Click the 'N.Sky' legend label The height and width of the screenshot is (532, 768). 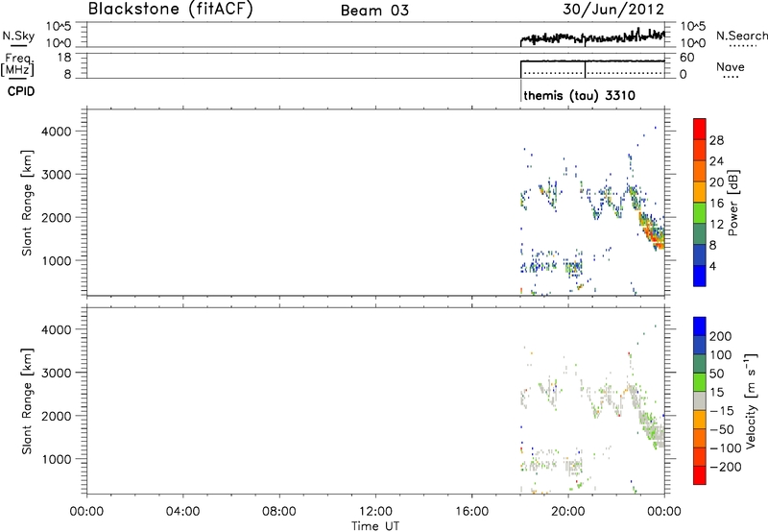click(x=18, y=36)
